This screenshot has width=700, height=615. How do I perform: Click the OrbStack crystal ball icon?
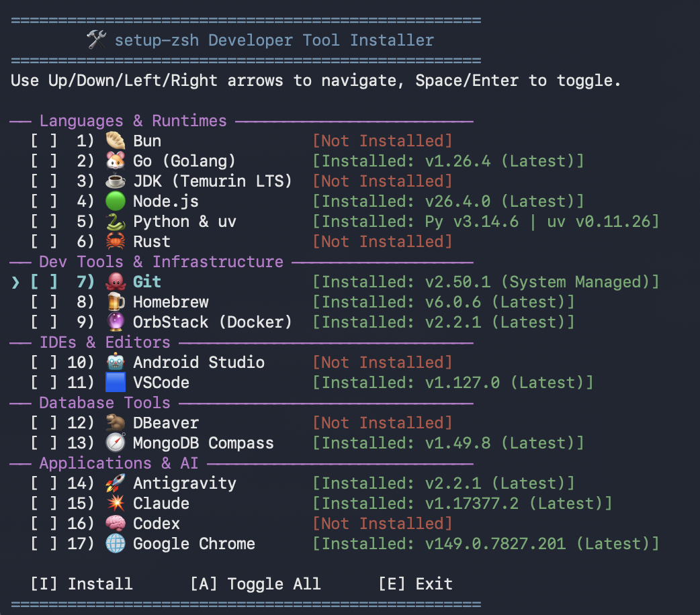[x=115, y=322]
